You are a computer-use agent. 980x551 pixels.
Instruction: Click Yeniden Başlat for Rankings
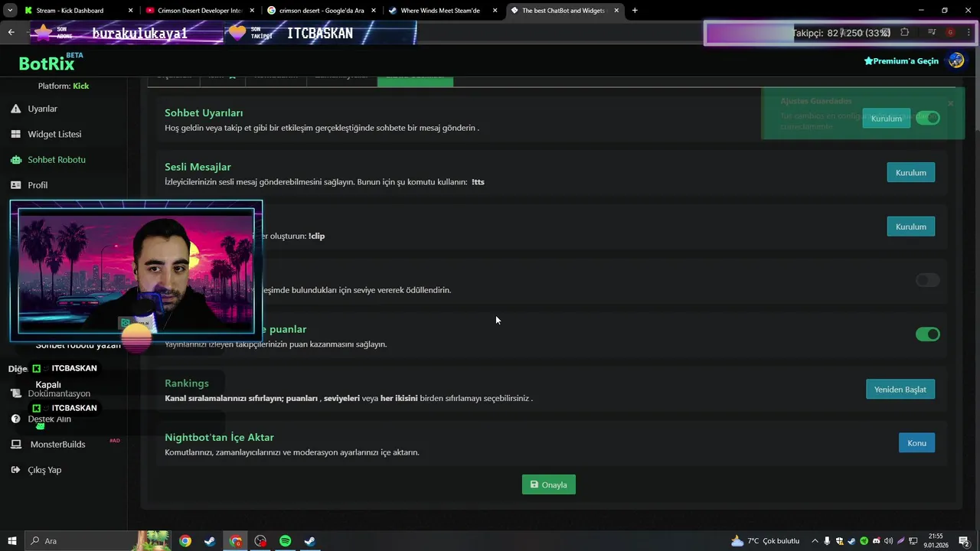[x=900, y=390]
